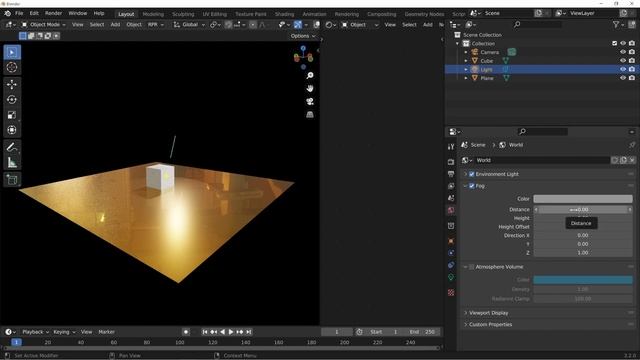
Task: Hide the Camera object in viewport
Action: point(623,52)
